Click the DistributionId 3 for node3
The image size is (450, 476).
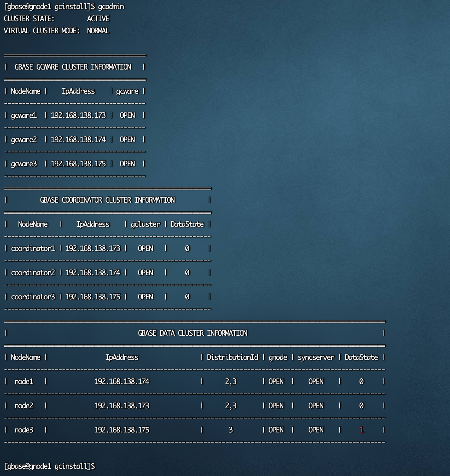[x=231, y=430]
